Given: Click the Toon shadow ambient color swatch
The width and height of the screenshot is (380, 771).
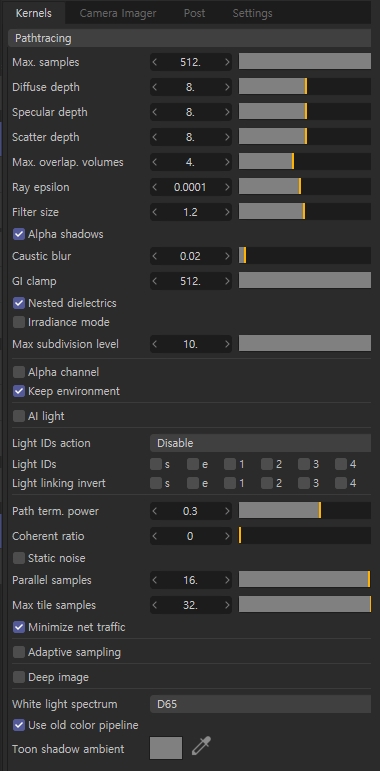Looking at the screenshot, I should pyautogui.click(x=166, y=748).
